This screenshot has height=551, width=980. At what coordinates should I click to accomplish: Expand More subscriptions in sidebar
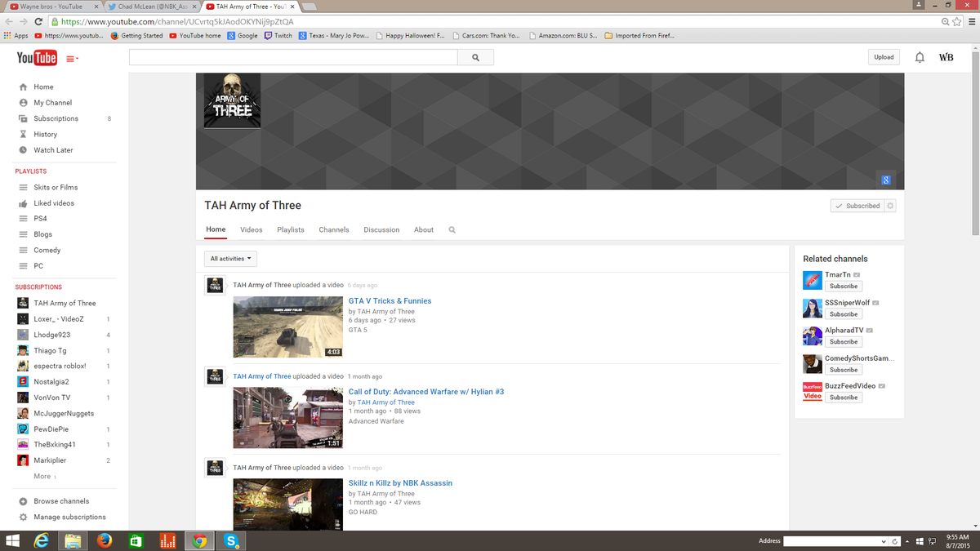[45, 477]
